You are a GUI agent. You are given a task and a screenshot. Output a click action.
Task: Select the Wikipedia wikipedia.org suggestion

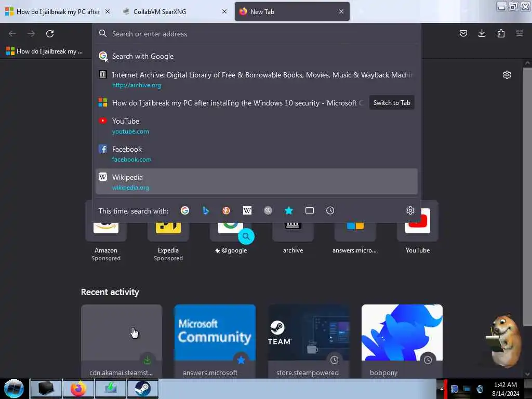pos(257,182)
